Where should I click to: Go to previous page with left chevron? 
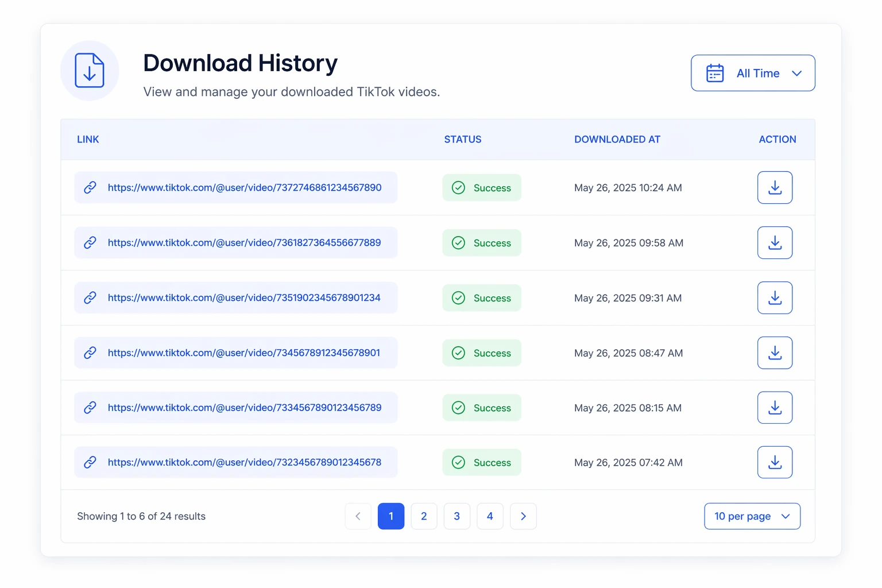358,516
